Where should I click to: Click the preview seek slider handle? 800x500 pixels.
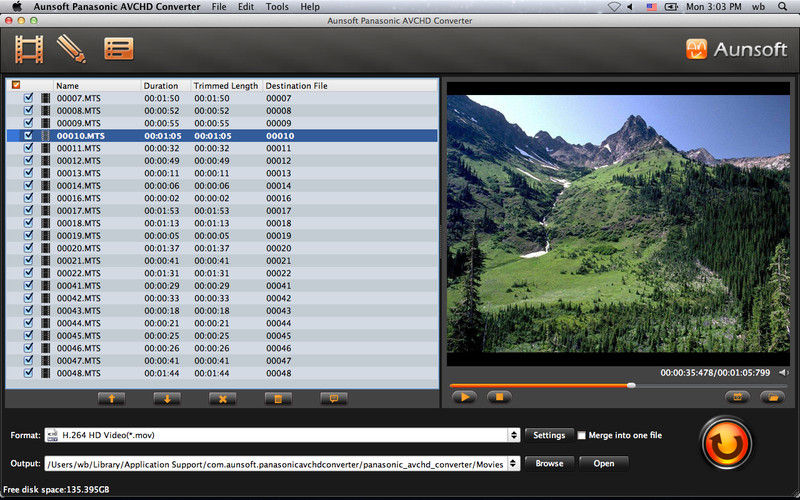point(631,386)
